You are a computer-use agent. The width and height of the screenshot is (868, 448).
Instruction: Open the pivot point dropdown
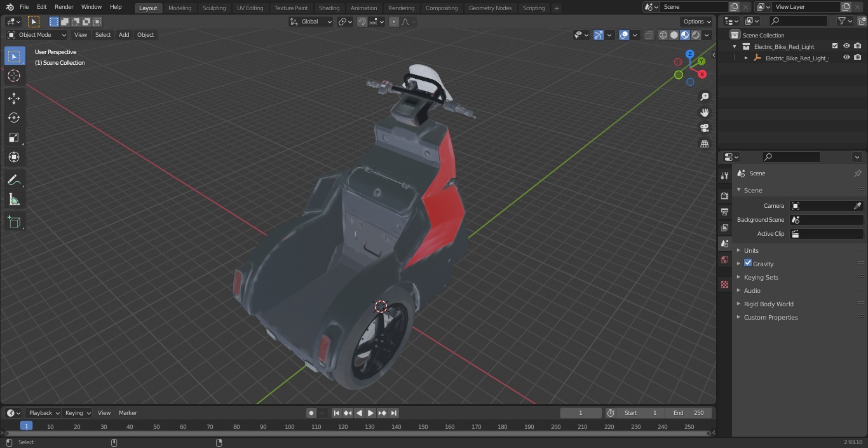[x=345, y=22]
